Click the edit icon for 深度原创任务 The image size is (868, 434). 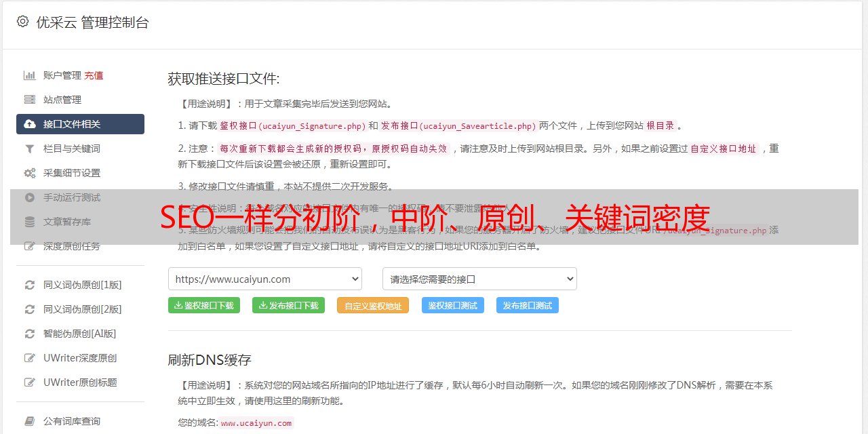(30, 246)
